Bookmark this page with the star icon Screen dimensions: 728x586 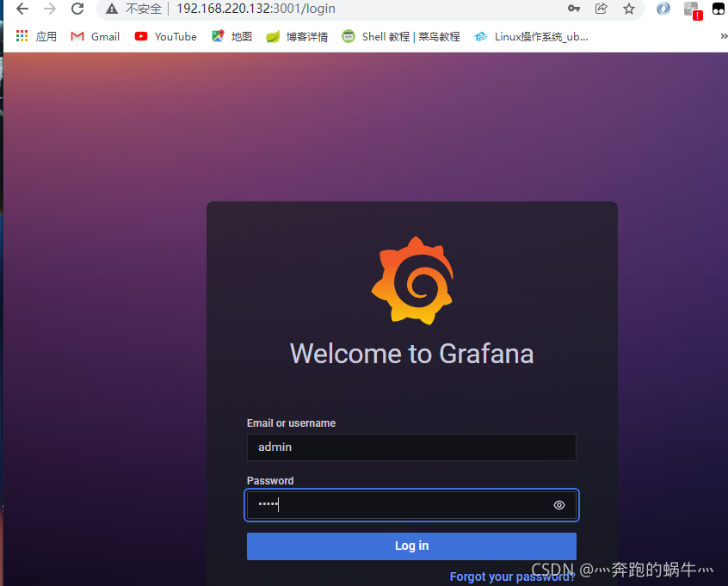(629, 9)
